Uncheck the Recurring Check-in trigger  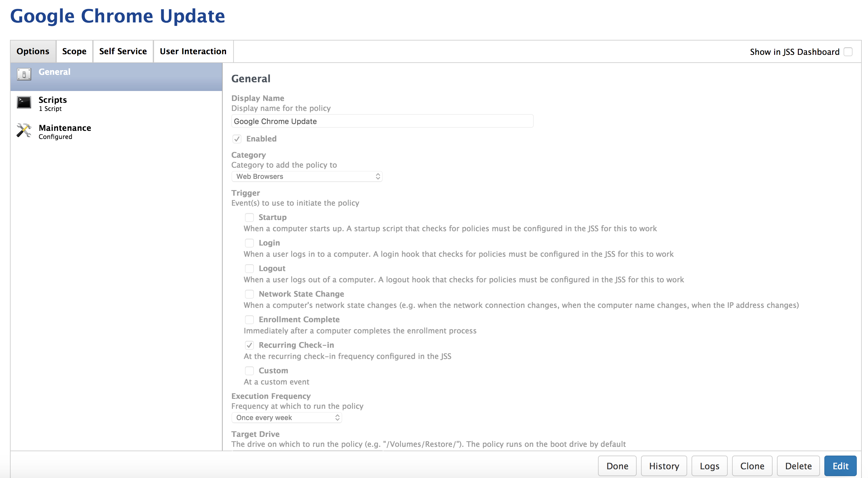coord(249,345)
